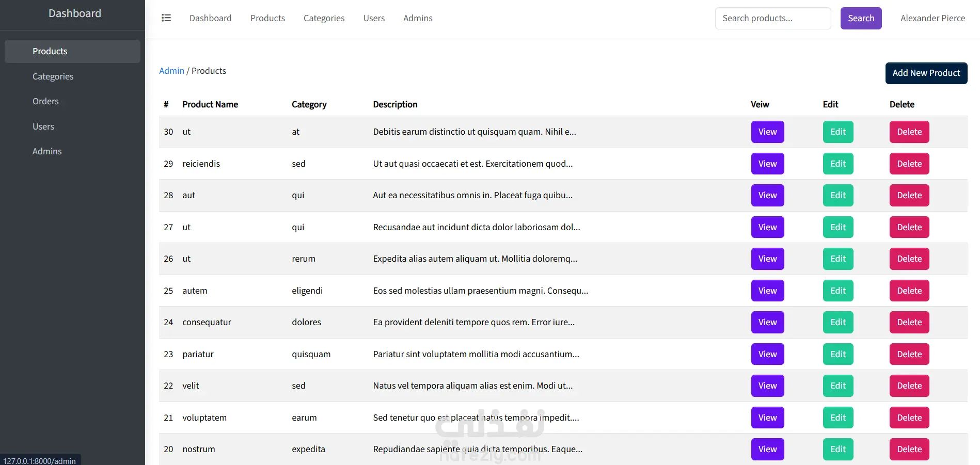Click Add New Product button

click(x=926, y=73)
